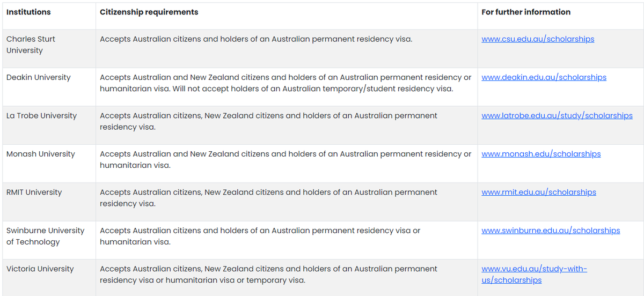Visit the Swinburne scholarships link

pos(551,231)
